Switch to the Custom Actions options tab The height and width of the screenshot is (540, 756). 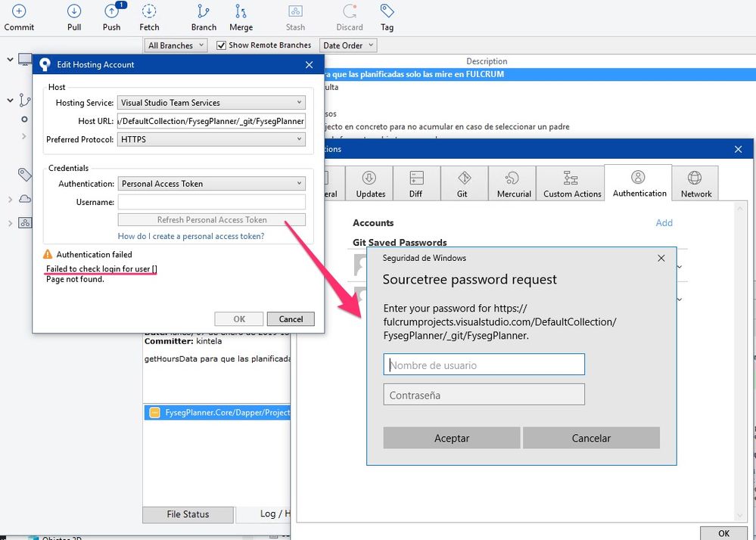[x=572, y=184]
